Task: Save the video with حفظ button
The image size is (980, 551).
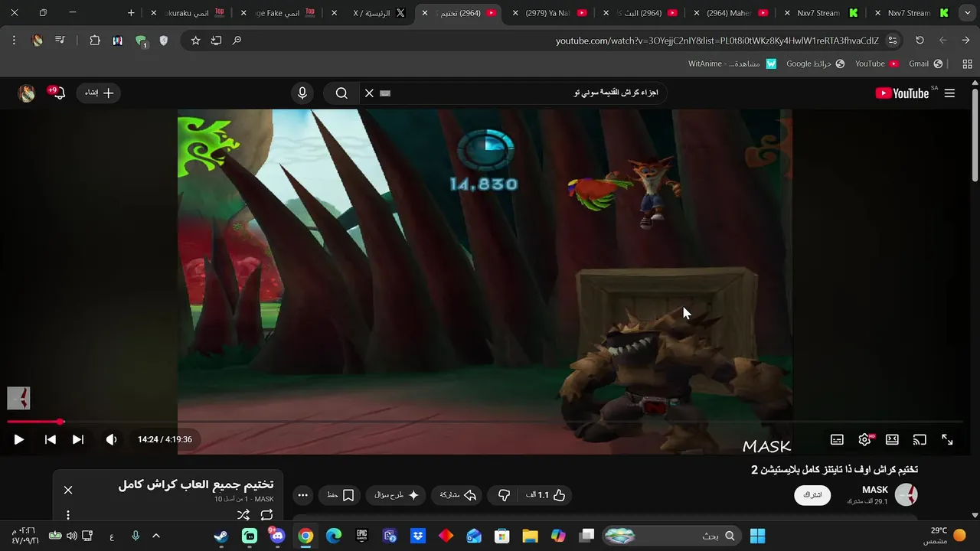Action: 340,495
